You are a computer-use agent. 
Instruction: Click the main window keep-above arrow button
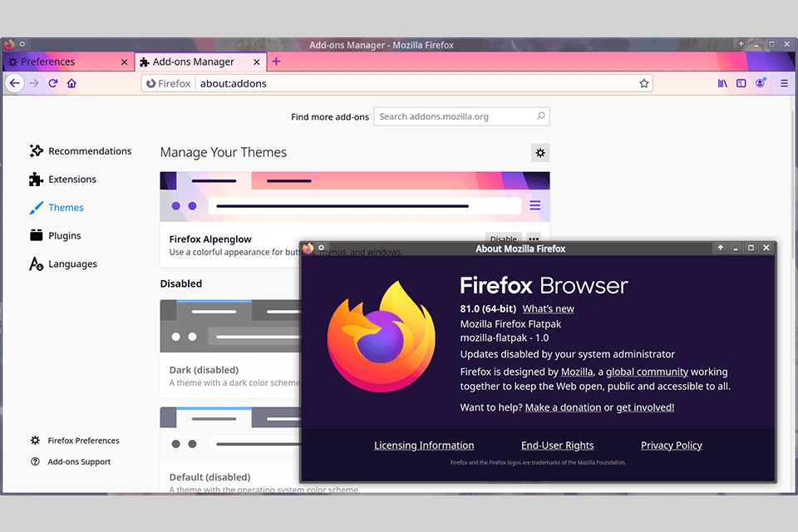pos(741,44)
